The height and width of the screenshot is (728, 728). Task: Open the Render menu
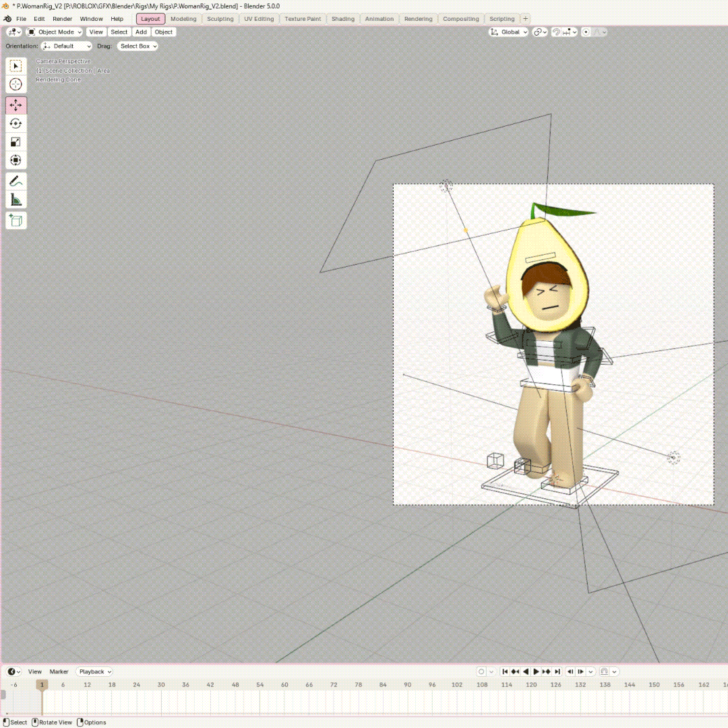(62, 19)
